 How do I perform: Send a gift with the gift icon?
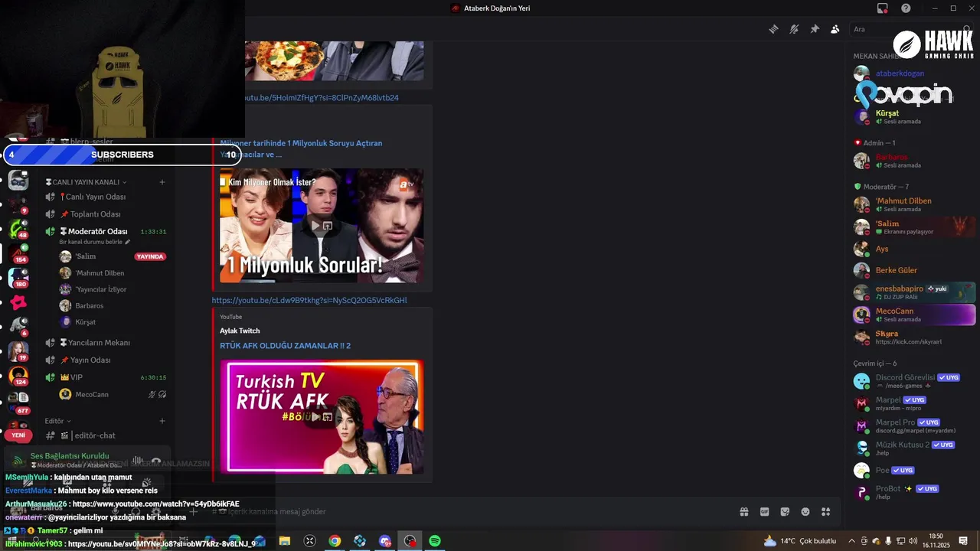click(743, 511)
